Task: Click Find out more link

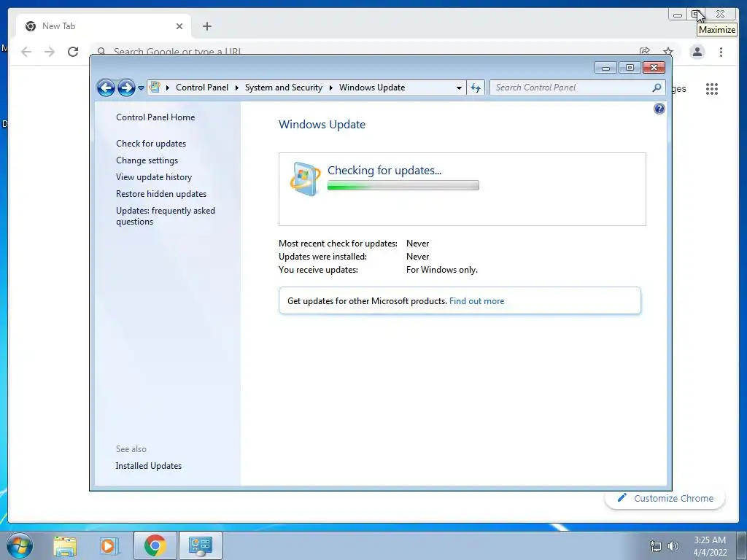Action: pyautogui.click(x=476, y=301)
